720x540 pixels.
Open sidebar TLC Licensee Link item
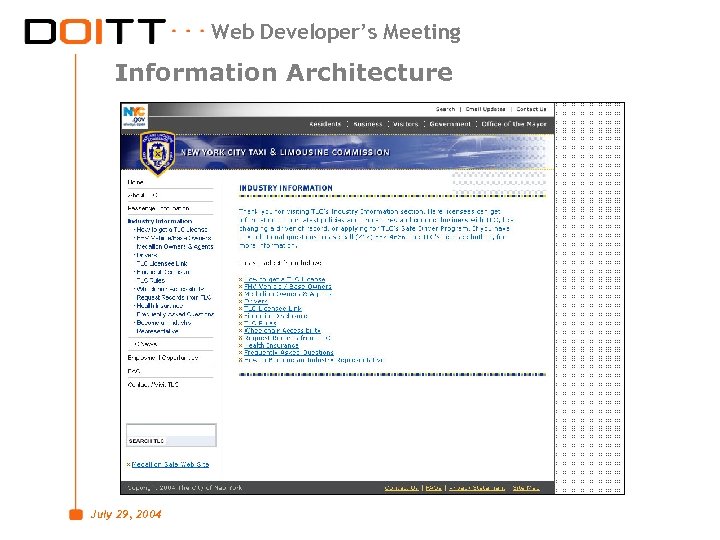click(x=162, y=264)
